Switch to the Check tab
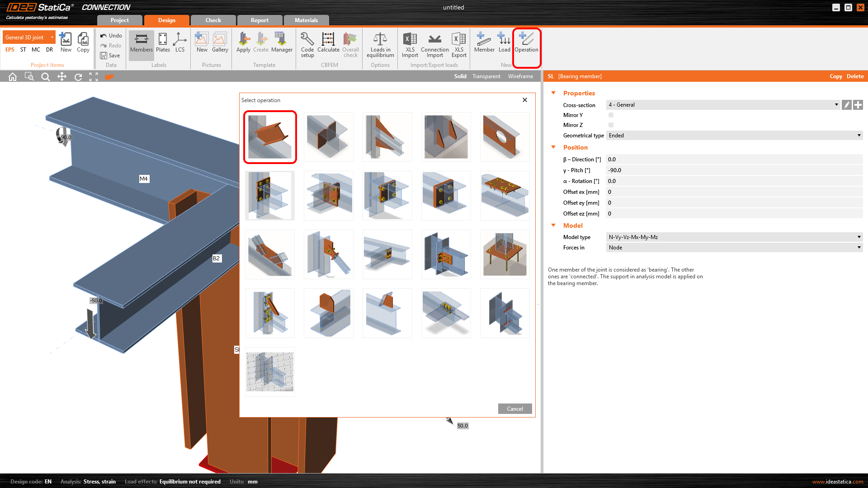Image resolution: width=868 pixels, height=488 pixels. pyautogui.click(x=213, y=20)
